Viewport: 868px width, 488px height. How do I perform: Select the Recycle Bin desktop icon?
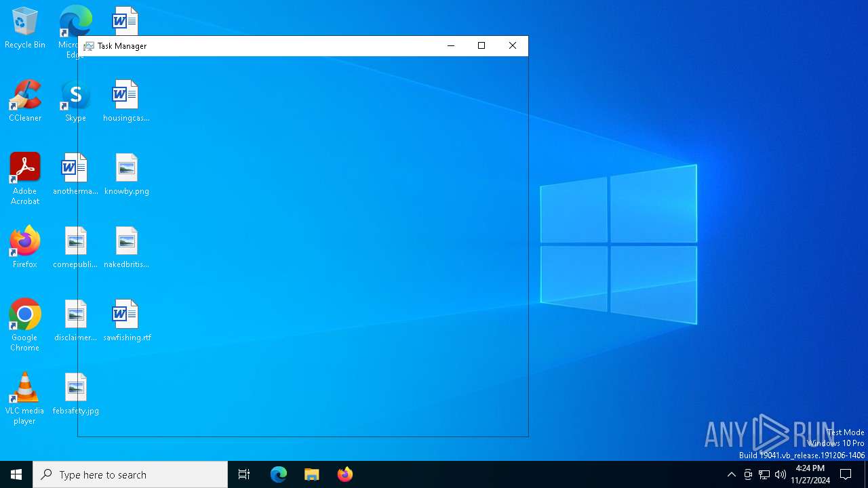[x=25, y=28]
